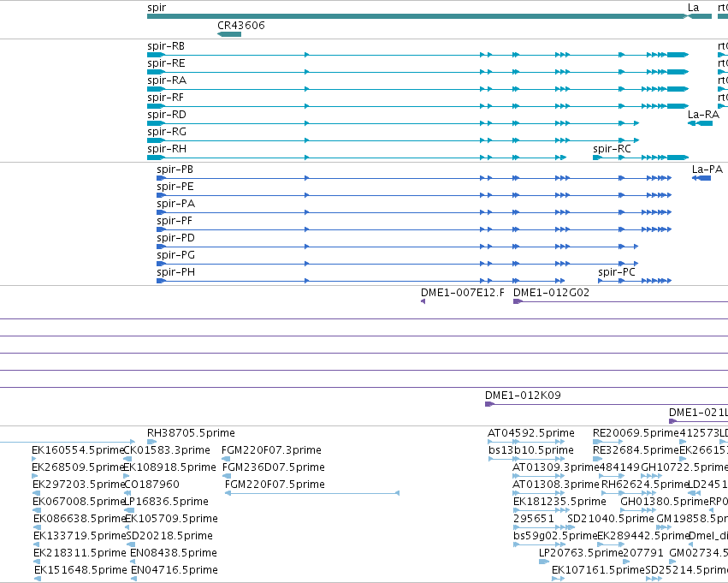Select protein spir-PF

414,229
